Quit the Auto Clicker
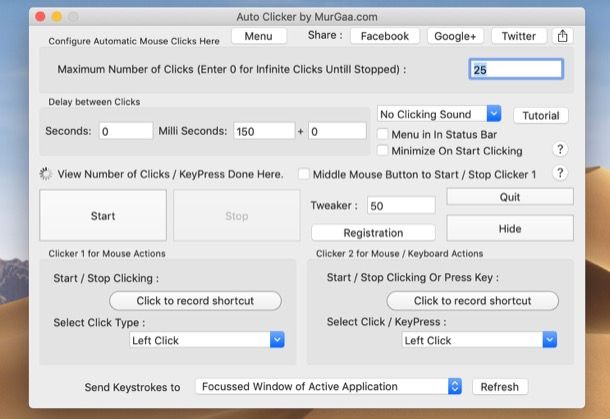Image resolution: width=610 pixels, height=419 pixels. [510, 197]
